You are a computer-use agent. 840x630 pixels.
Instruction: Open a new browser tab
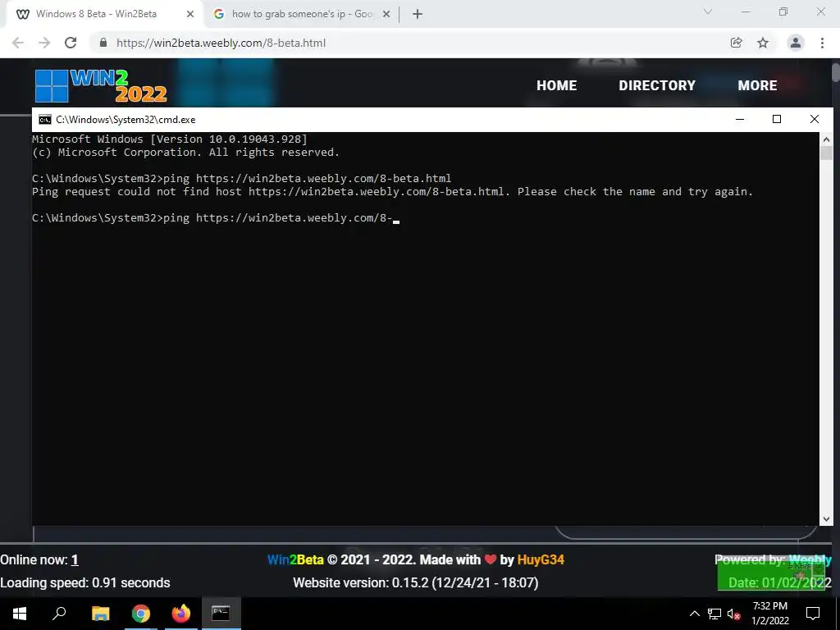(x=418, y=14)
